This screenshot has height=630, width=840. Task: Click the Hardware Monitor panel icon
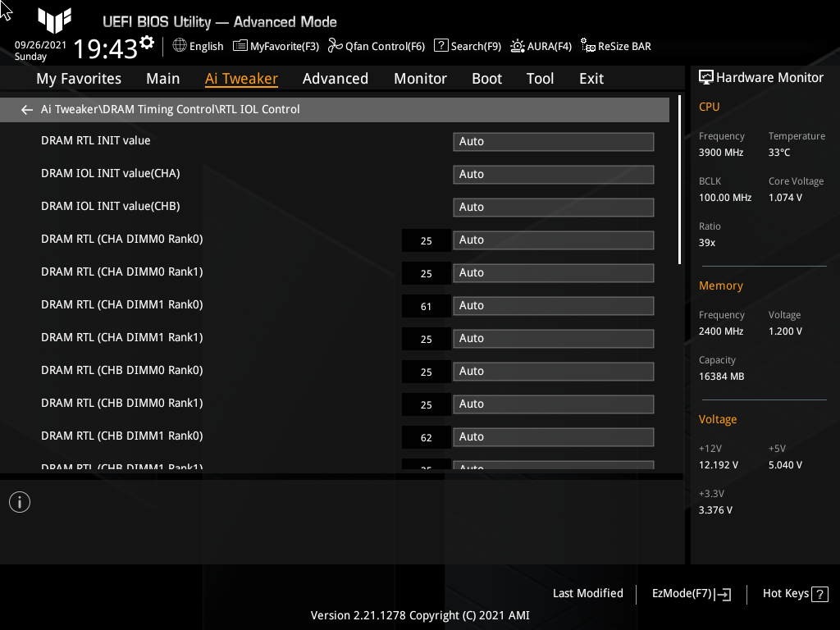pos(706,76)
